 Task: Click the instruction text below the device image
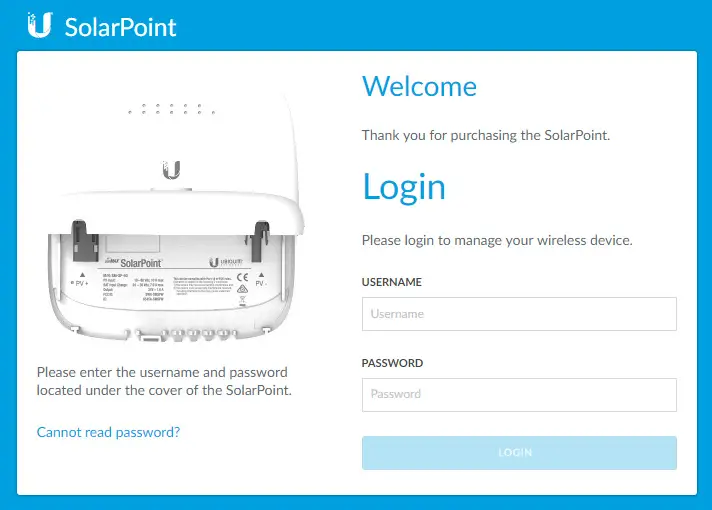click(165, 381)
